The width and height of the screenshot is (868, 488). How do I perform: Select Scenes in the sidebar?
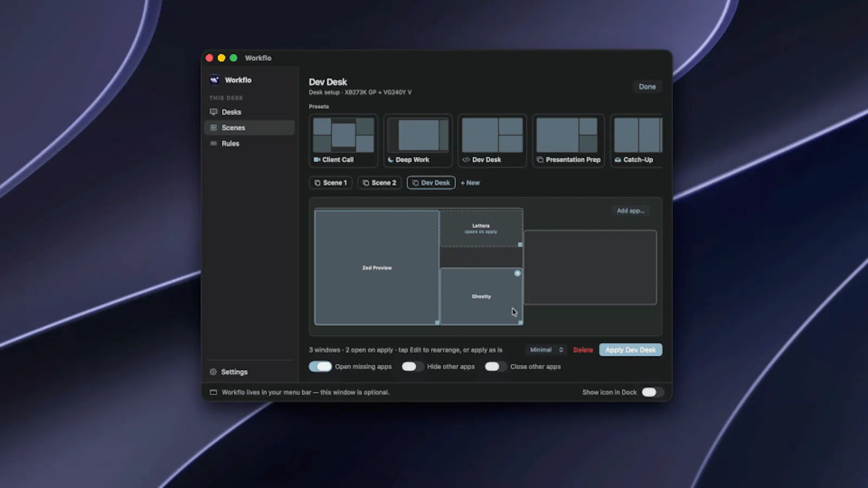250,127
